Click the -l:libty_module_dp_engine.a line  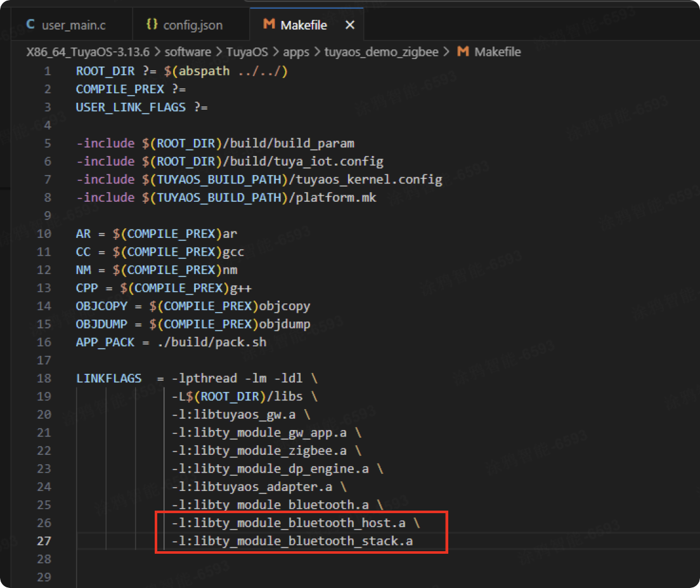tap(278, 469)
